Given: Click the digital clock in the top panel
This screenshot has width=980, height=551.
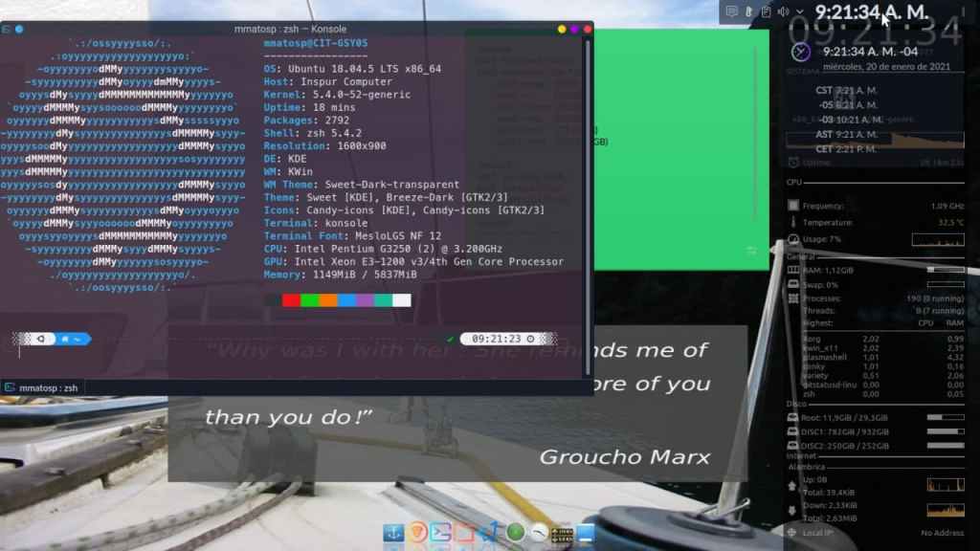Looking at the screenshot, I should point(871,11).
